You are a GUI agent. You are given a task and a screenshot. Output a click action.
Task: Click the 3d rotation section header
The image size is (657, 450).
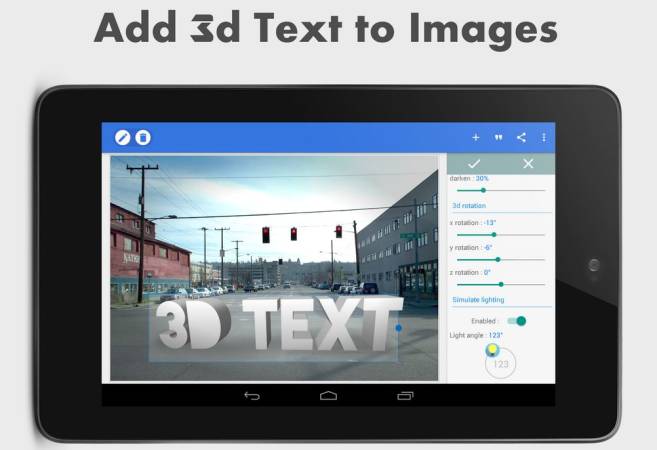pos(469,206)
